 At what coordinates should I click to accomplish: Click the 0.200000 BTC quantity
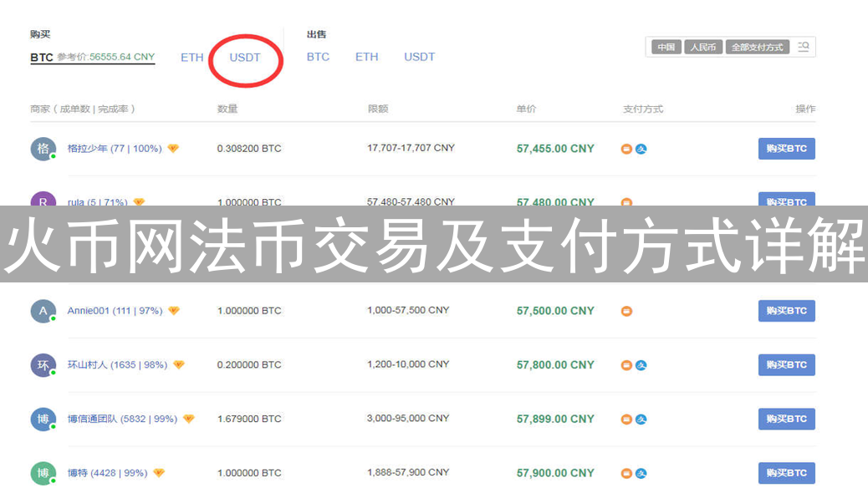pos(249,364)
